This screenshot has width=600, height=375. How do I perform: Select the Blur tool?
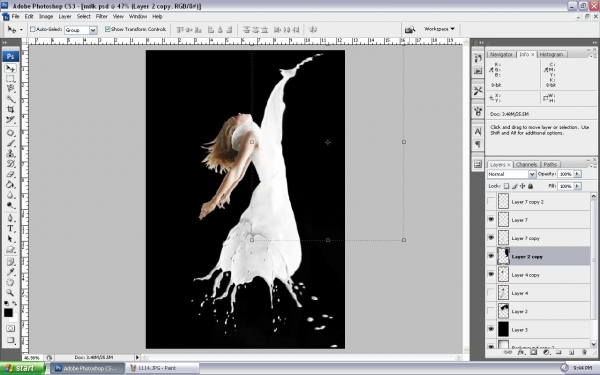10,195
